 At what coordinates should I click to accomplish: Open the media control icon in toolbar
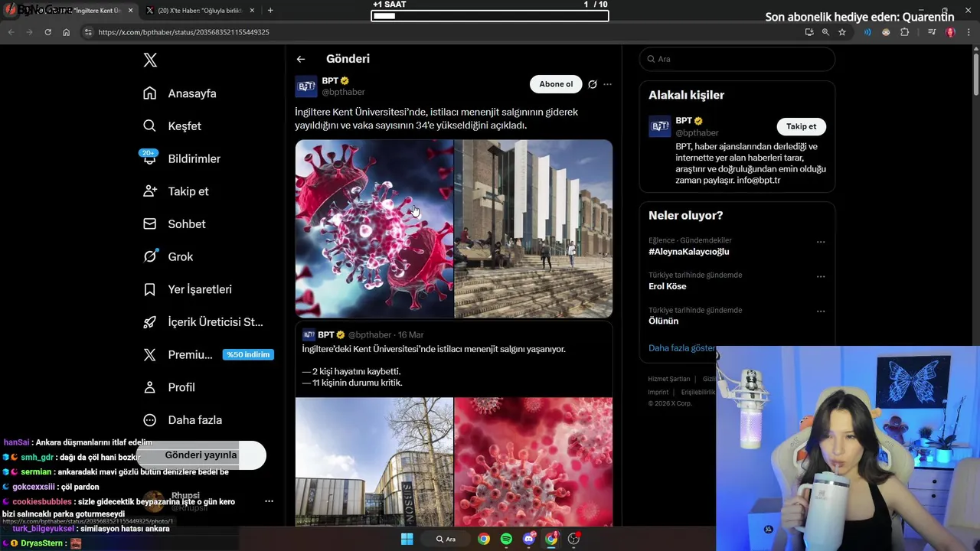[x=932, y=32]
